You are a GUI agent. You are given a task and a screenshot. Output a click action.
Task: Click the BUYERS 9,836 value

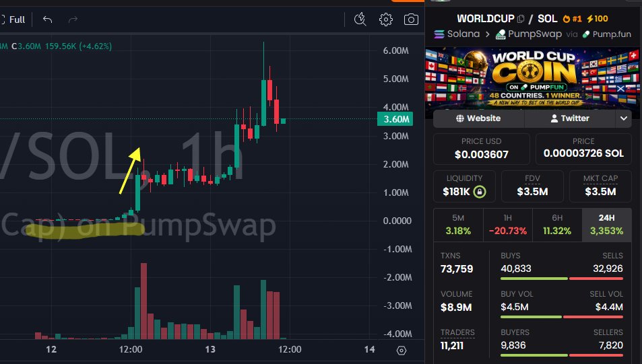513,345
